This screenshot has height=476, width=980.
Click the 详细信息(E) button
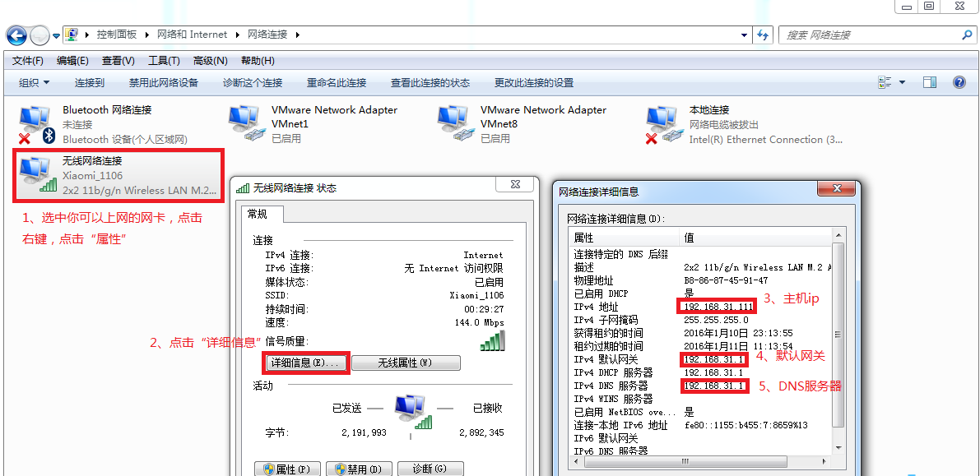point(305,363)
